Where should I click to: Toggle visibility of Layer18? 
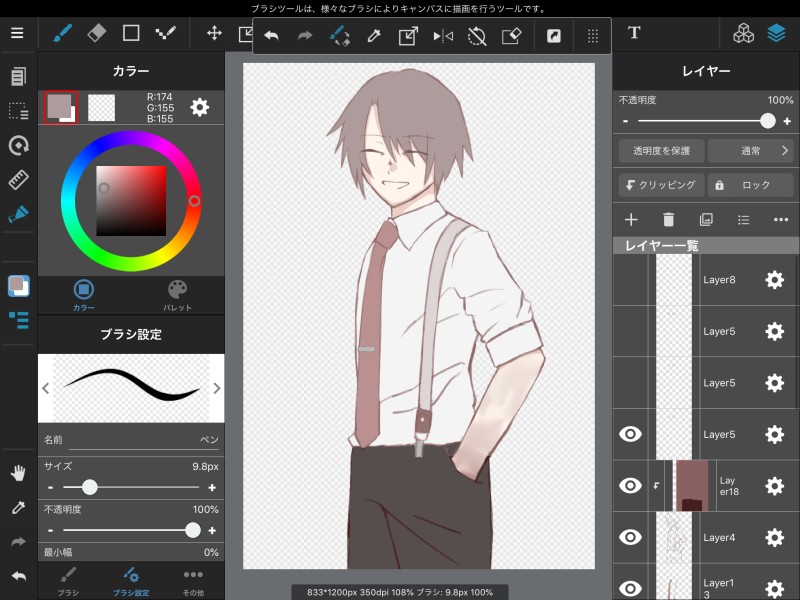(631, 486)
